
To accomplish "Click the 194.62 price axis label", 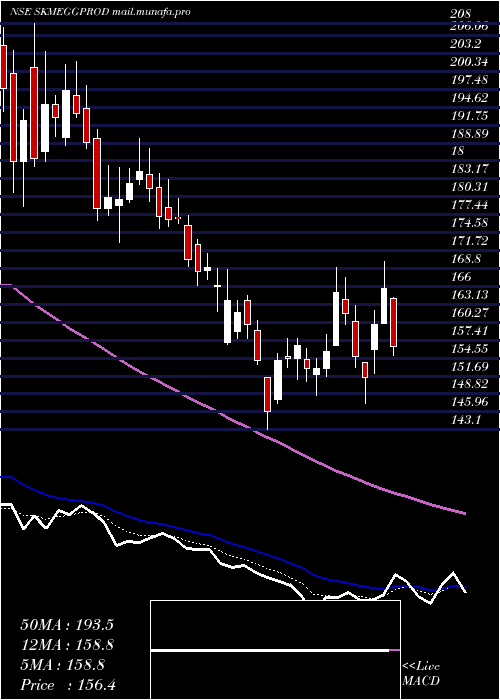I will pos(470,97).
